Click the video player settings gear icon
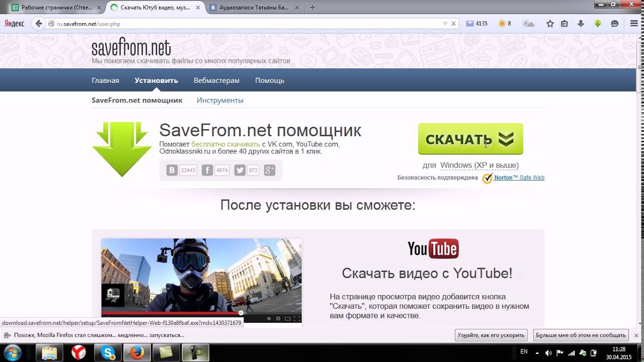 pos(277,318)
